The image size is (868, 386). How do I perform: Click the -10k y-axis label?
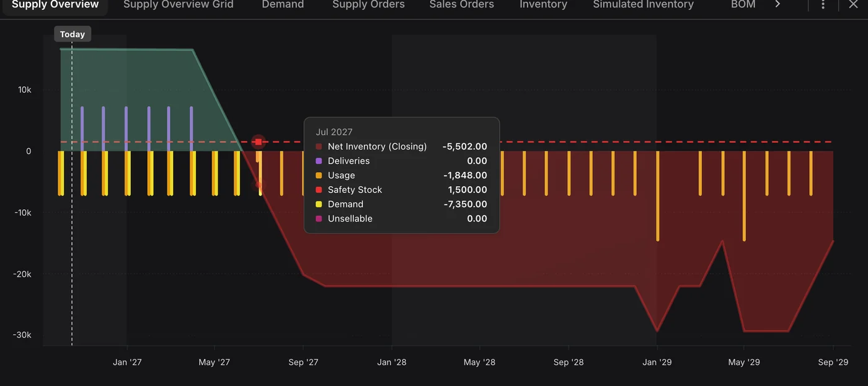[23, 213]
